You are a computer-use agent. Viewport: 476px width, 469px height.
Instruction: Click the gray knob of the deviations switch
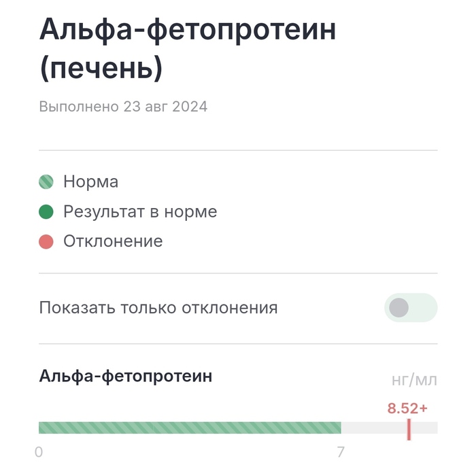tap(399, 308)
